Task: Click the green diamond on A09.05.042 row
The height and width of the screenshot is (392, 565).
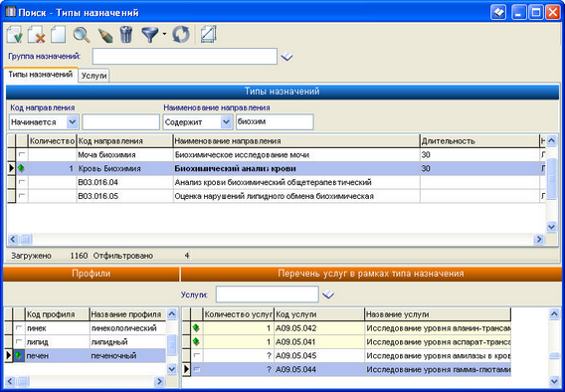Action: pyautogui.click(x=196, y=328)
